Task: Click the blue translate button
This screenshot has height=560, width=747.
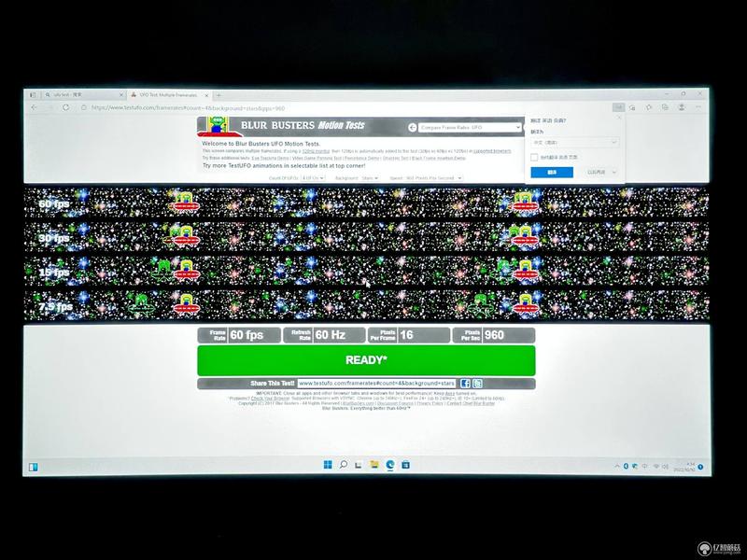Action: pos(552,172)
